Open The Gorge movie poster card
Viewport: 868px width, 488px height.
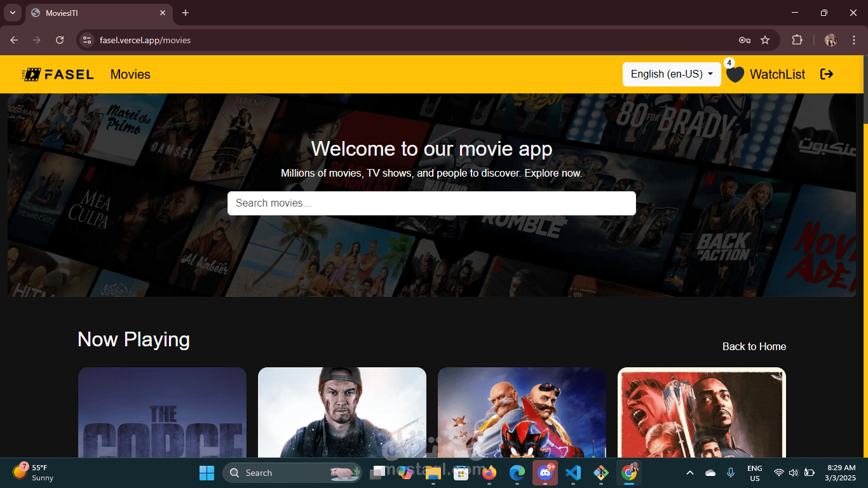(162, 412)
